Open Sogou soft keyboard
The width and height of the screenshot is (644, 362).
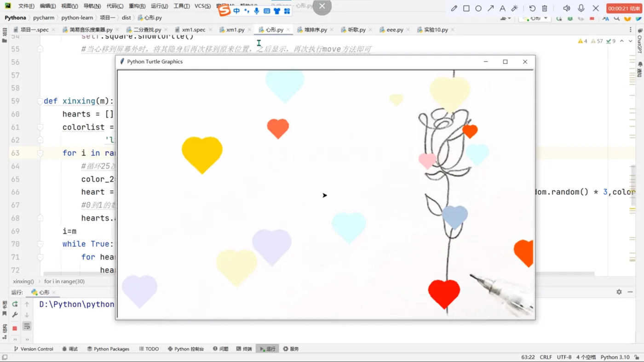[267, 11]
